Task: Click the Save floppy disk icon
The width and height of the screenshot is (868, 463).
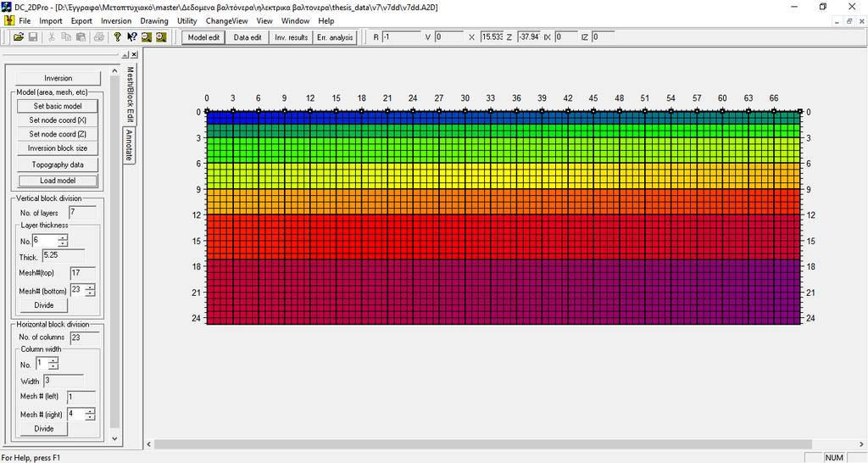Action: [33, 37]
